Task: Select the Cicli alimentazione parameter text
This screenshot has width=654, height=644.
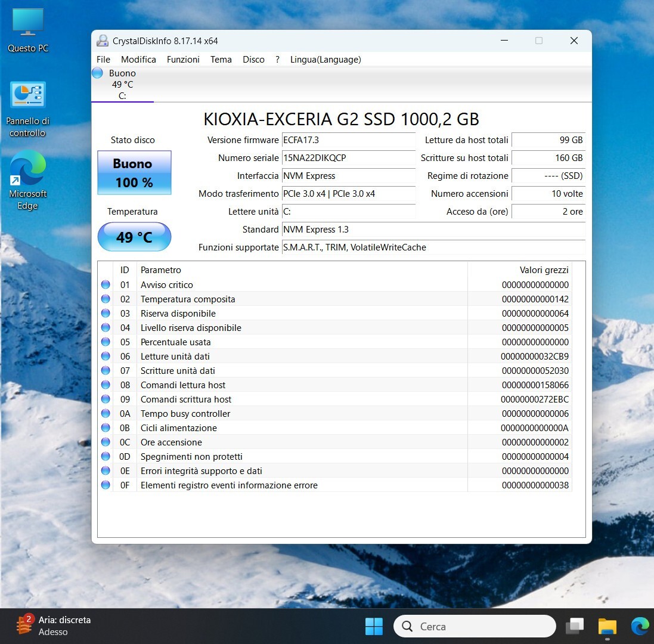Action: coord(178,428)
